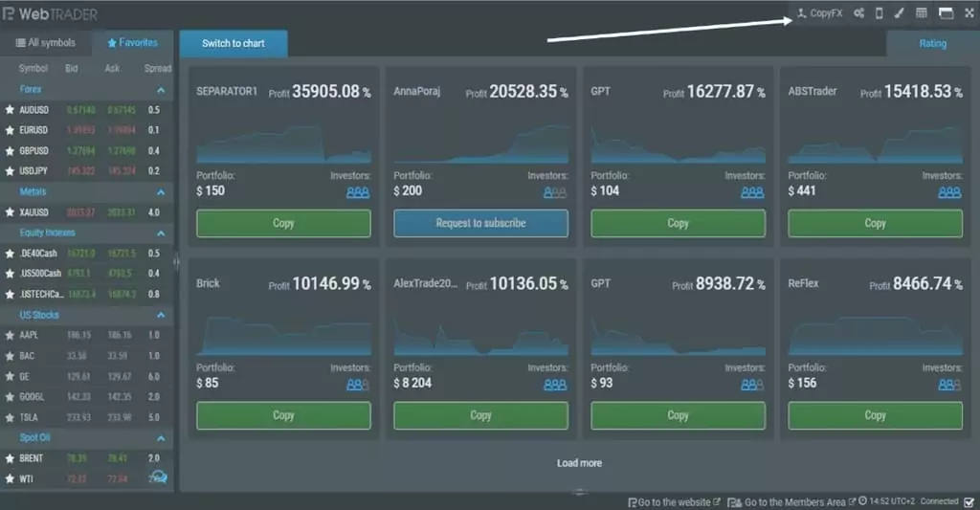Copy the Brick trader

tap(283, 415)
